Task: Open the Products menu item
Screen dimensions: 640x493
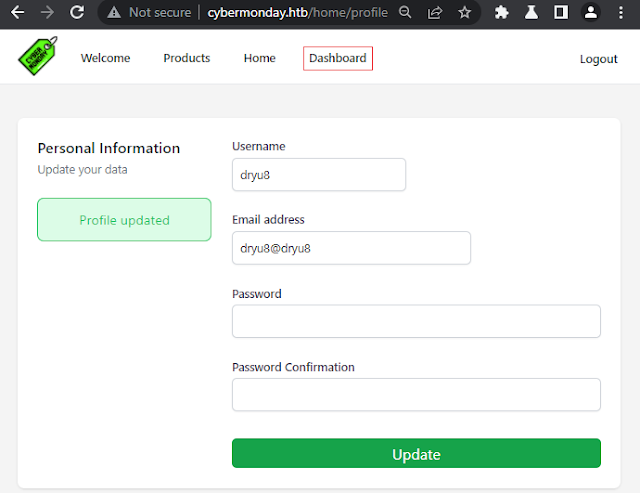Action: click(x=187, y=58)
